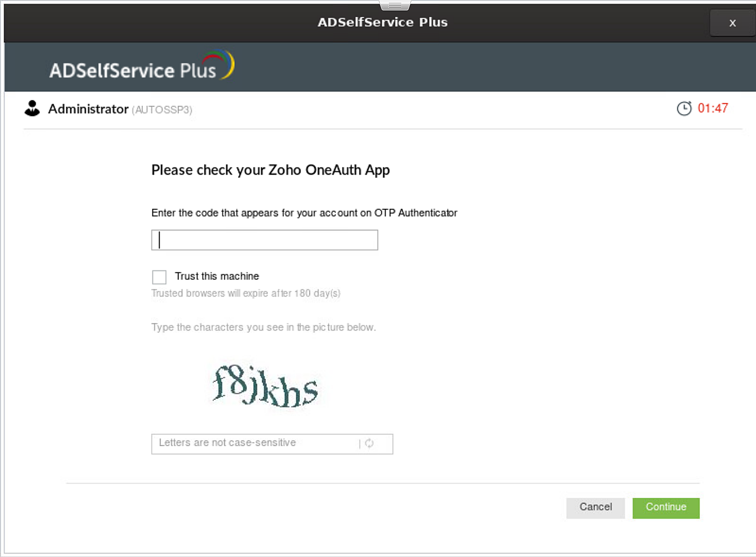The image size is (756, 557).
Task: Click the red countdown stopwatch icon
Action: click(x=684, y=109)
